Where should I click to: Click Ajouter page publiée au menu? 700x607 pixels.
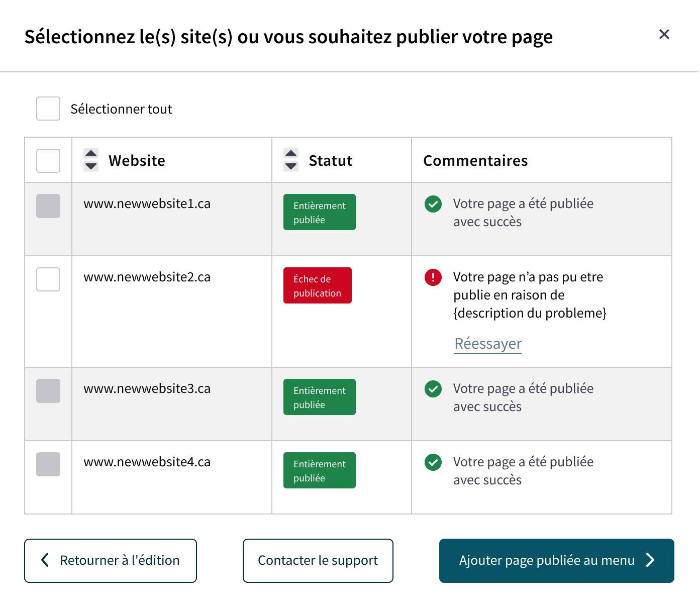(556, 561)
